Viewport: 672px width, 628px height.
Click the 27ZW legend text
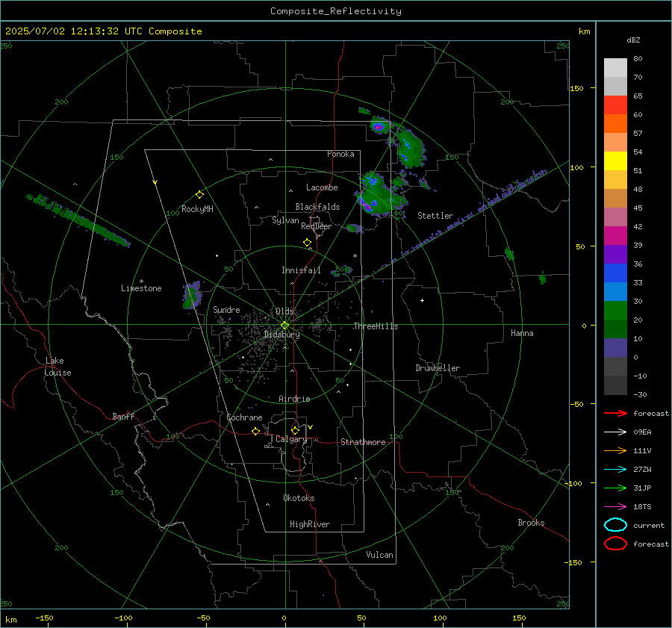(x=642, y=470)
